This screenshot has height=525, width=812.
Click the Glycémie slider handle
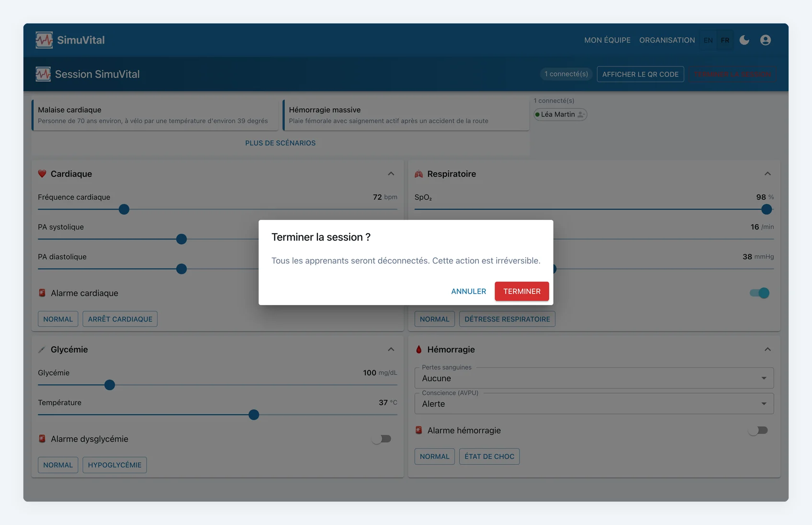tap(110, 385)
